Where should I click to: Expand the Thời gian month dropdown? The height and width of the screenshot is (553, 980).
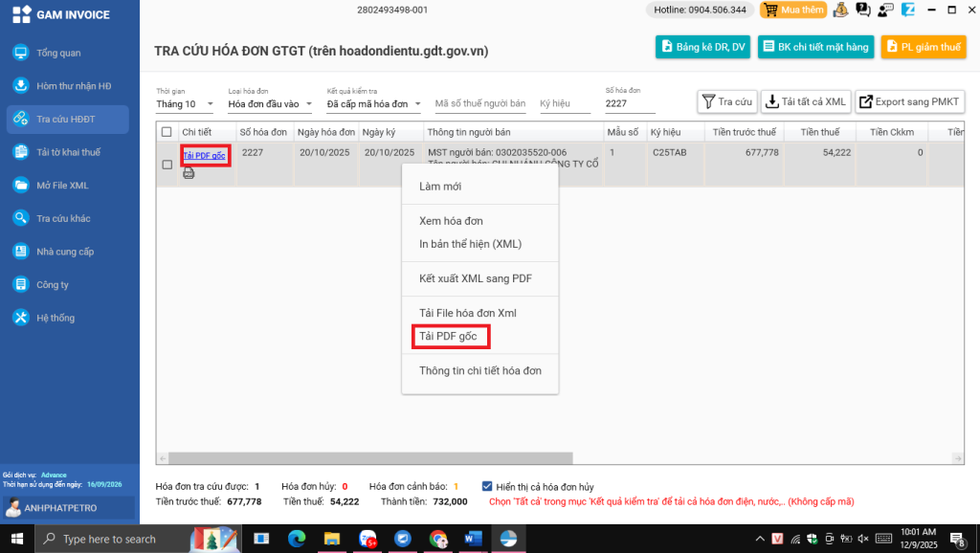click(x=185, y=104)
